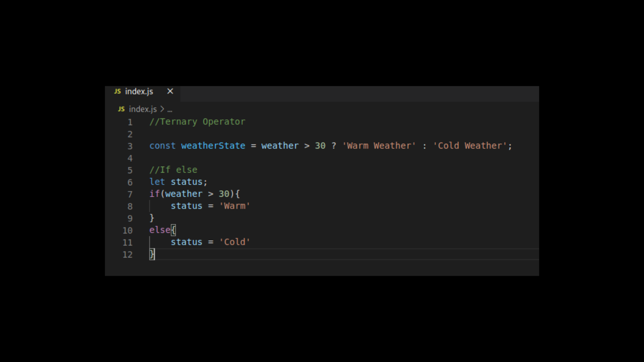The width and height of the screenshot is (644, 362).
Task: Click line number 10 in the gutter
Action: tap(127, 231)
